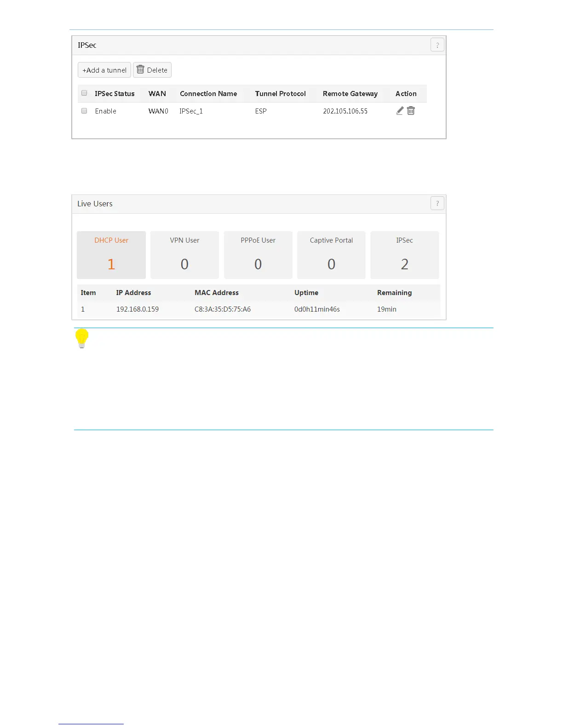Open help for the IPSec panel
Viewport: 563px width, 728px height.
click(x=437, y=45)
